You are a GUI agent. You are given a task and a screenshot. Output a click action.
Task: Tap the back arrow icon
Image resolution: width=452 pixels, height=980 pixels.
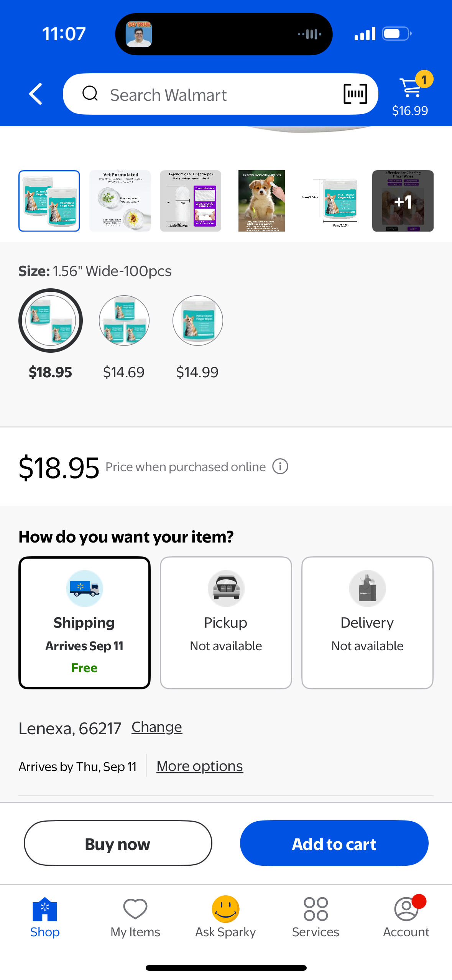point(36,94)
